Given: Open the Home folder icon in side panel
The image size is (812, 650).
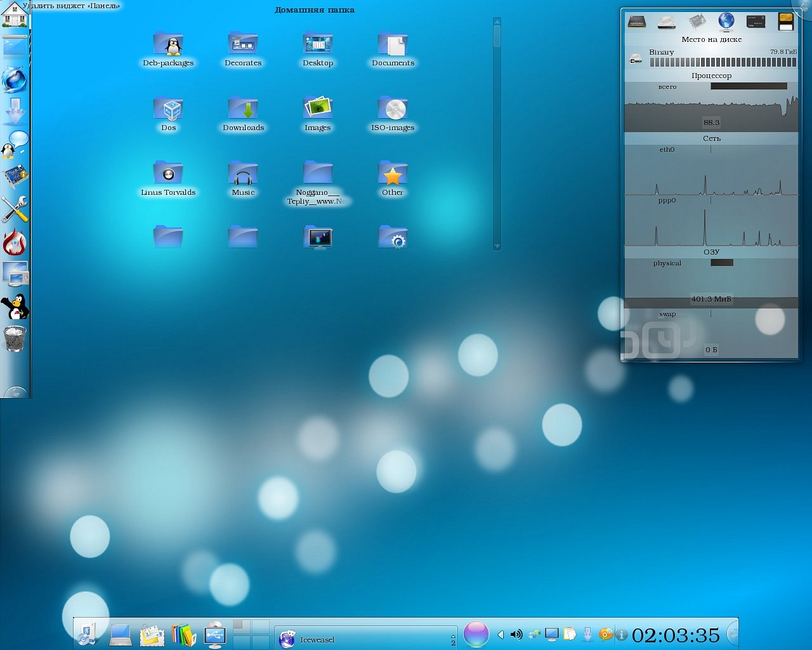Looking at the screenshot, I should [15, 15].
